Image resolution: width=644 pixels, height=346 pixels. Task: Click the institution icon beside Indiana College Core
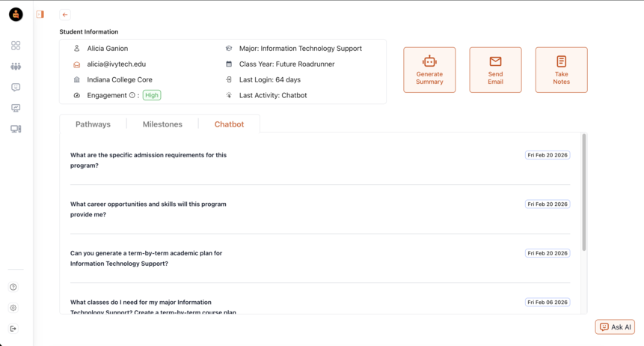point(77,80)
